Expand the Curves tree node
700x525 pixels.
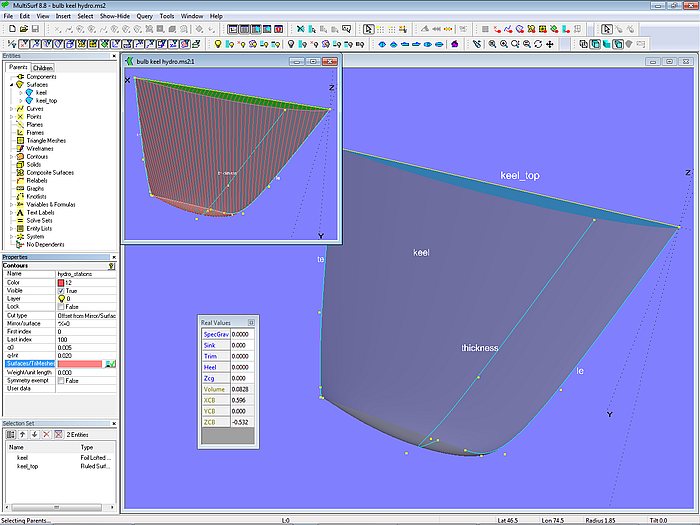click(x=11, y=108)
